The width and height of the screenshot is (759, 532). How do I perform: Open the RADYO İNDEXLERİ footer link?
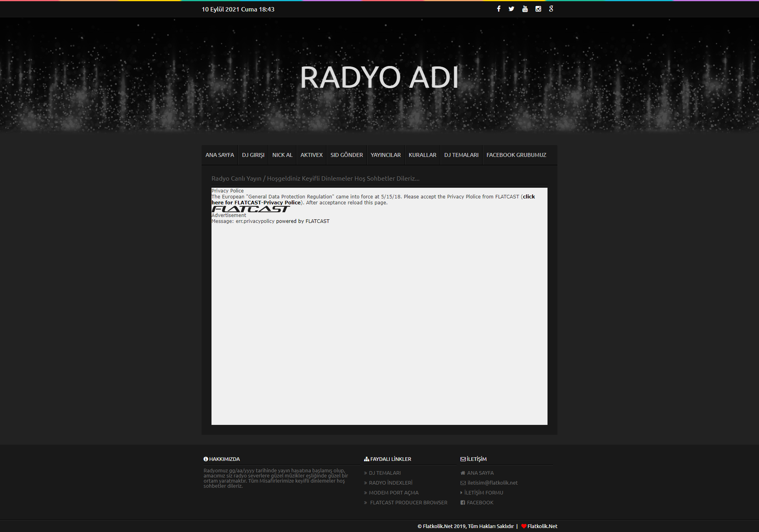391,483
